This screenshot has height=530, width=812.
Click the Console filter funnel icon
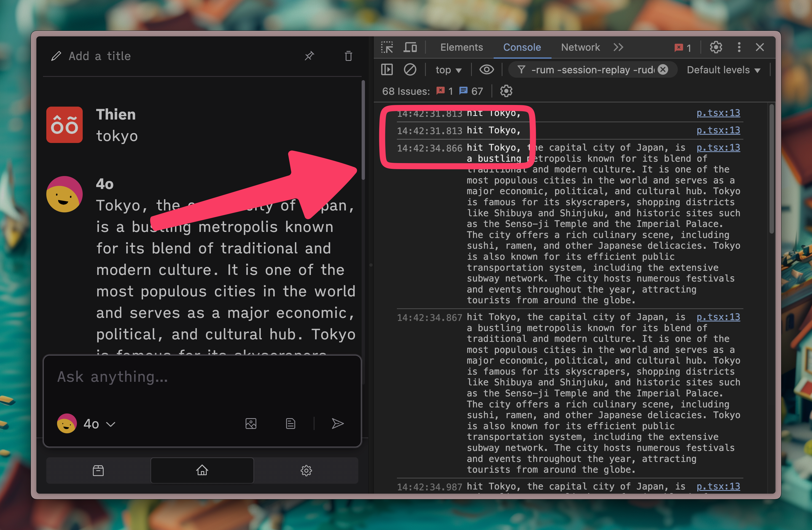521,70
